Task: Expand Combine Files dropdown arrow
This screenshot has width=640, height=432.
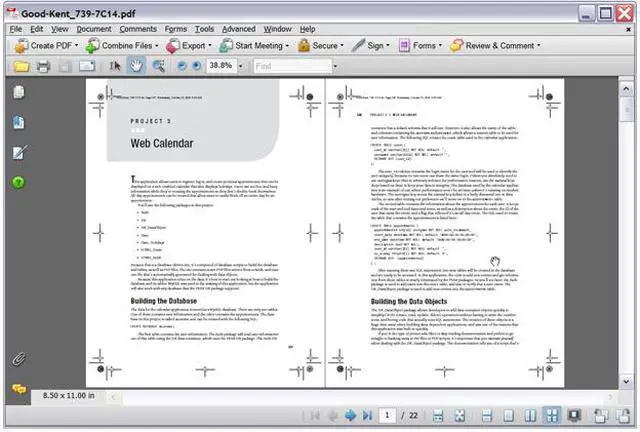Action: (157, 45)
